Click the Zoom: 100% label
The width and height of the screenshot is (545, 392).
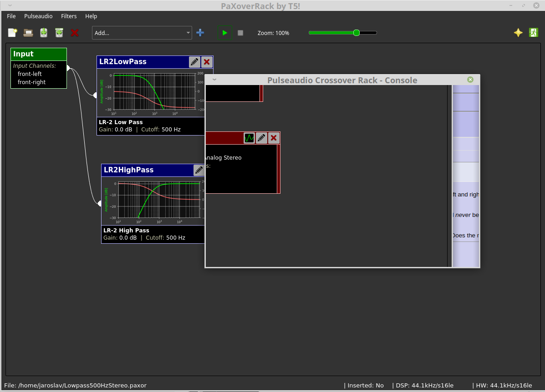(x=273, y=33)
